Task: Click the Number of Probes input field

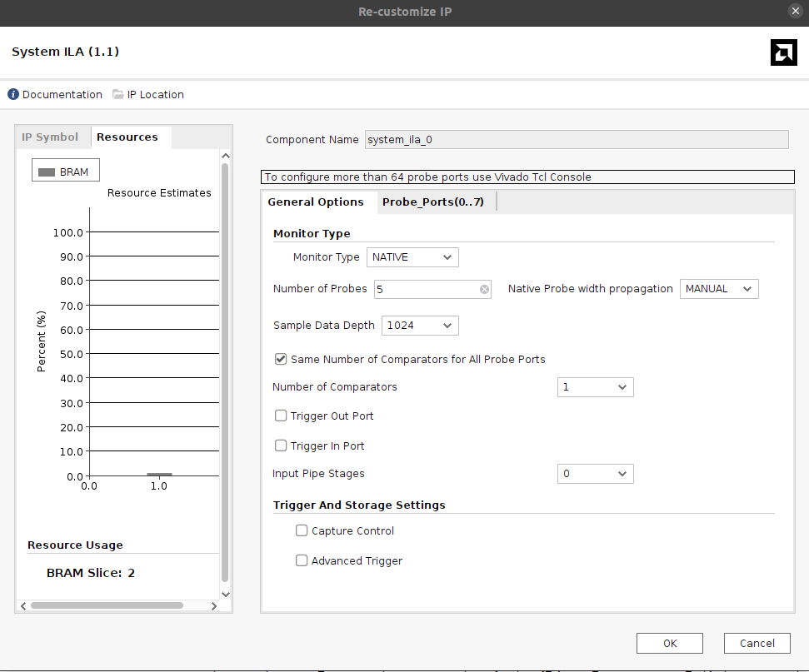Action: point(432,289)
